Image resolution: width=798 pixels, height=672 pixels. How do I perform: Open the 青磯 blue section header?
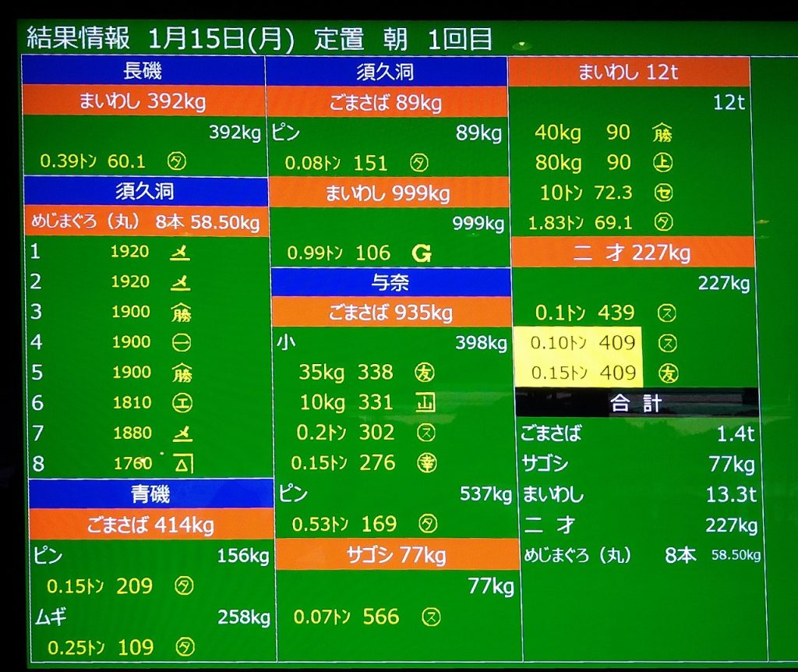pos(150,494)
